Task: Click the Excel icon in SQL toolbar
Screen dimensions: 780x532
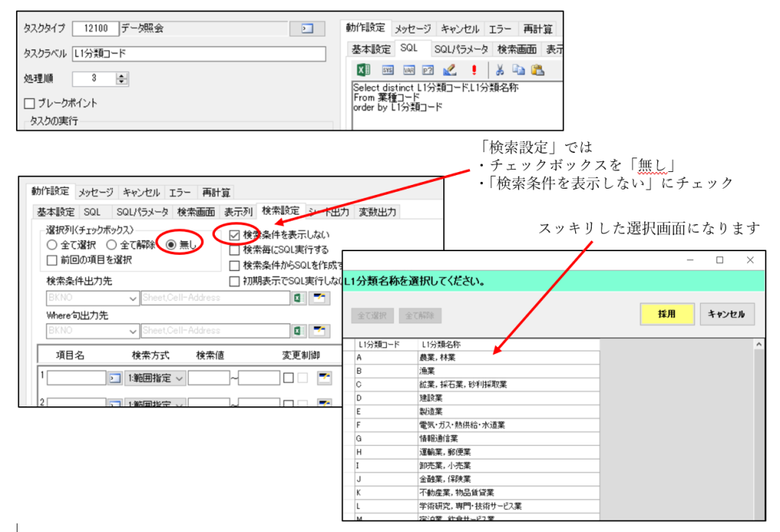Action: click(364, 70)
